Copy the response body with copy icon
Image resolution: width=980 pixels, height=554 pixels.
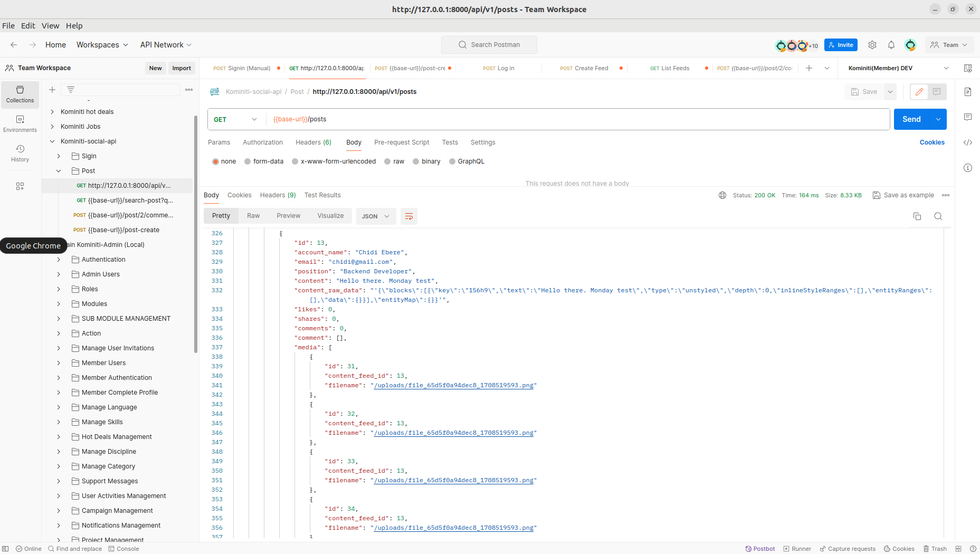pyautogui.click(x=917, y=216)
